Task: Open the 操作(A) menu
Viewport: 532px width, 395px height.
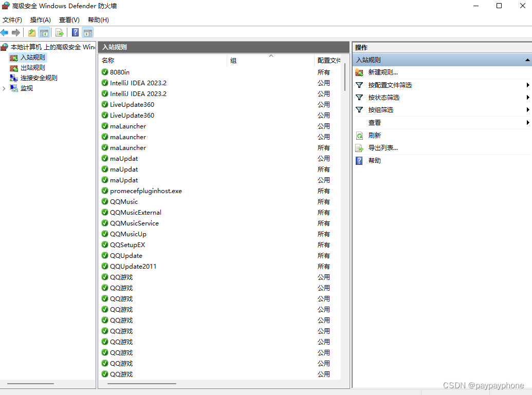Action: pos(41,20)
